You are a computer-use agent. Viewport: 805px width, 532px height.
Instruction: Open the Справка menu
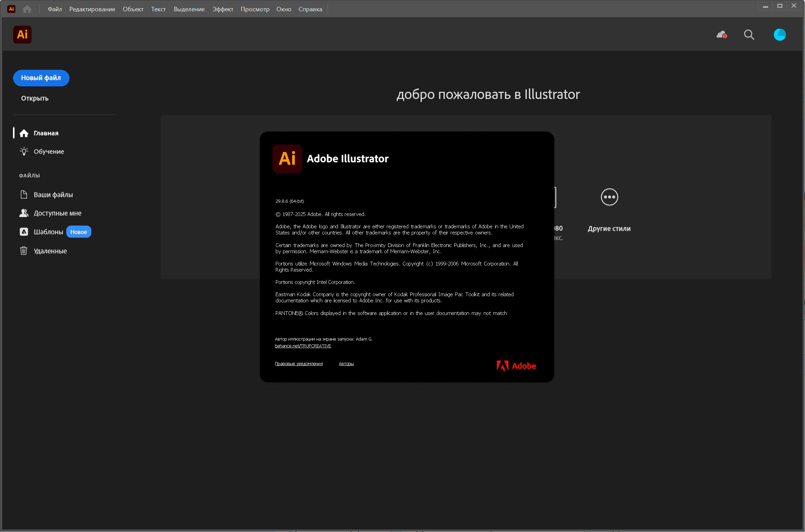310,9
